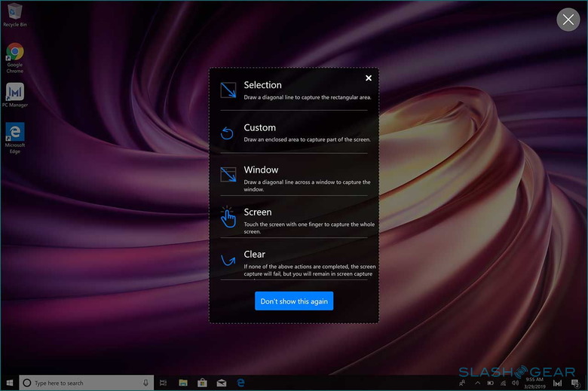588x391 pixels.
Task: Click the Windows Start button
Action: (x=8, y=383)
